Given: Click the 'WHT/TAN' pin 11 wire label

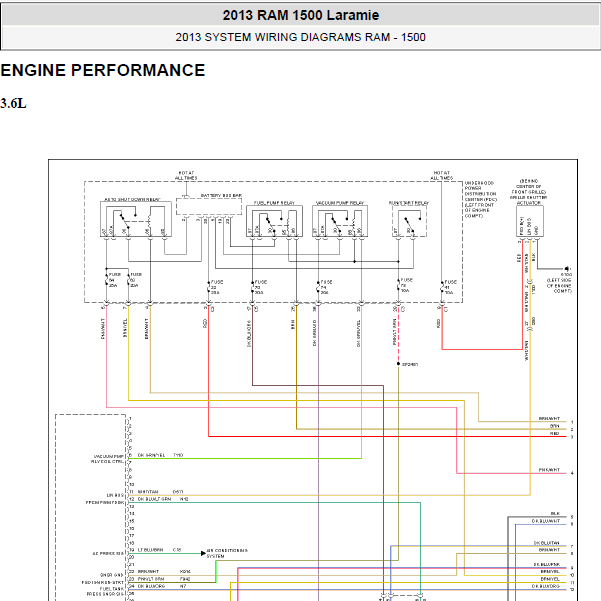Looking at the screenshot, I should coord(148,492).
